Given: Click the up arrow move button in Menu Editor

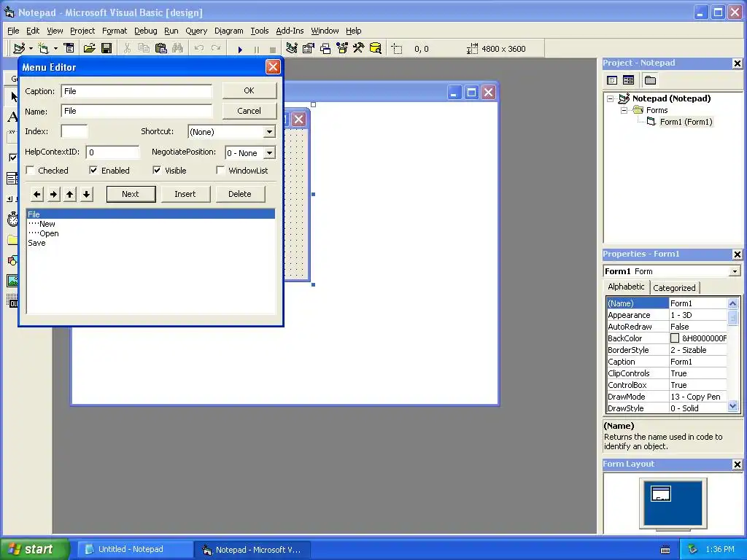Looking at the screenshot, I should pos(70,194).
